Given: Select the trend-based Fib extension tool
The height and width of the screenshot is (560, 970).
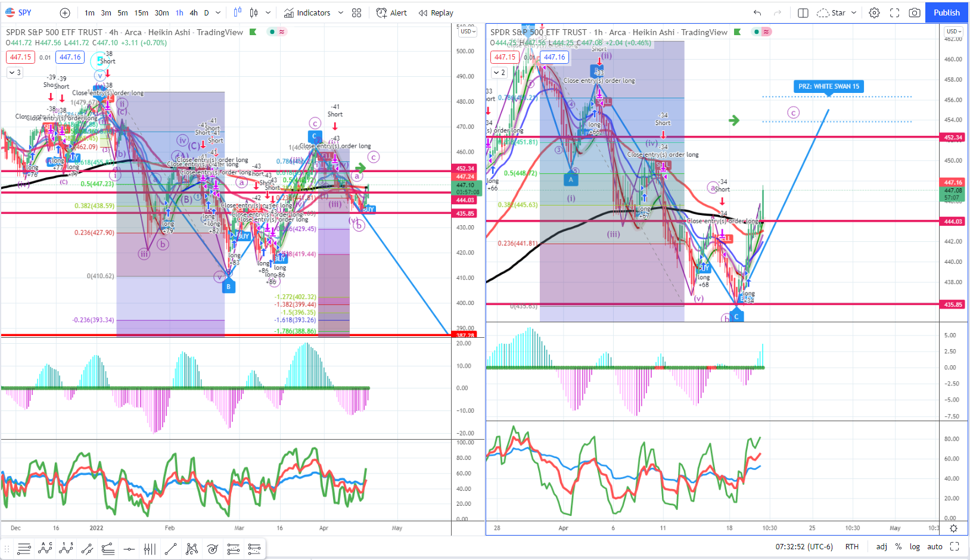Looking at the screenshot, I should (x=254, y=549).
